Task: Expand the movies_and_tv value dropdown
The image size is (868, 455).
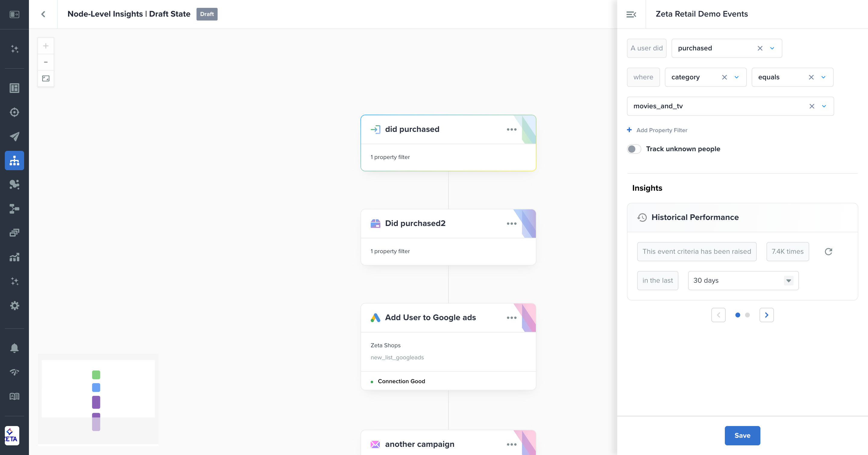Action: [x=824, y=106]
